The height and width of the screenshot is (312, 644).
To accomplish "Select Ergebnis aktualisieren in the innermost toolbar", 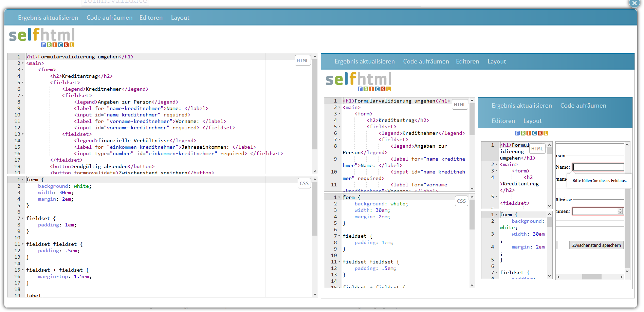I will click(521, 105).
